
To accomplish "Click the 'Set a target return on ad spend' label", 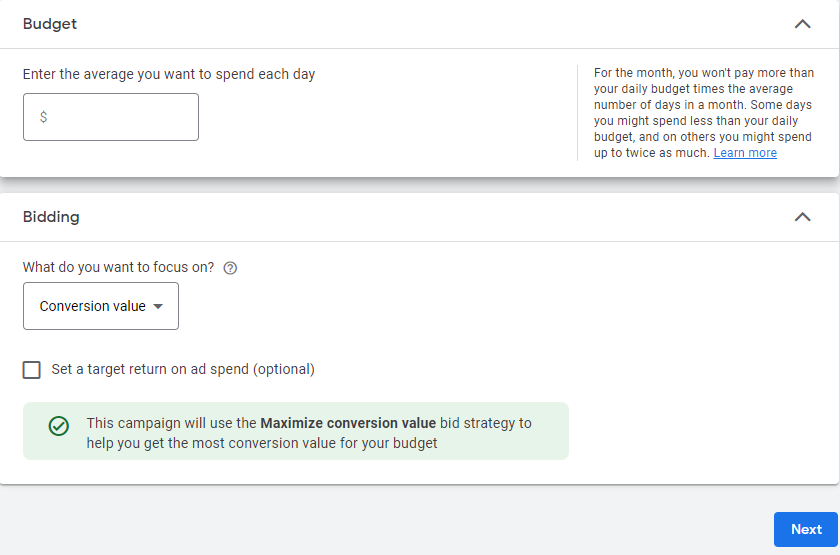I will [x=183, y=369].
